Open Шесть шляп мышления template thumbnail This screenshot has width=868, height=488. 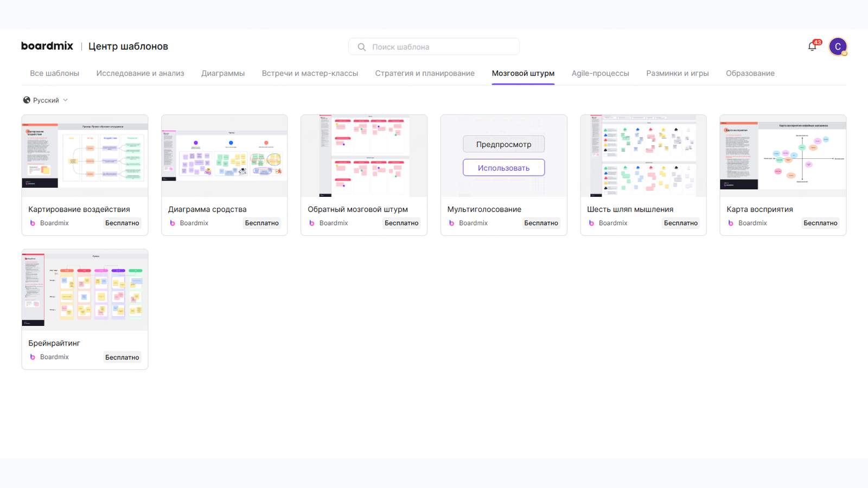coord(643,156)
